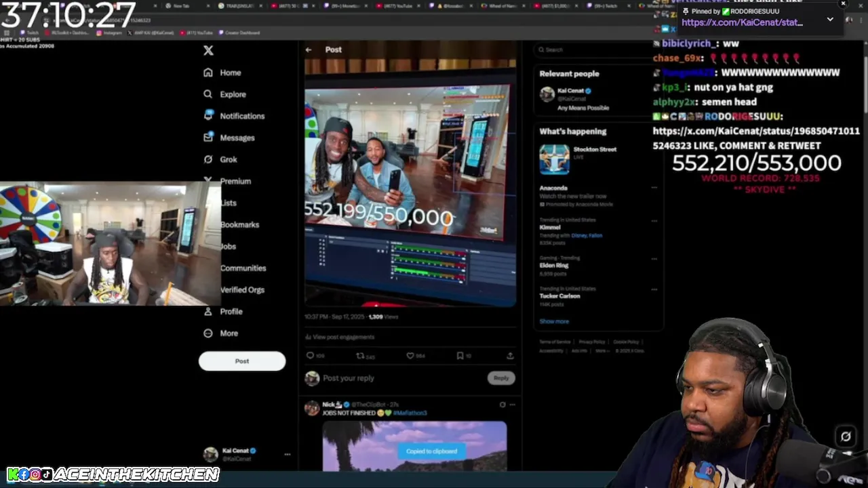The image size is (868, 488).
Task: Click the #Mafiathon3 hashtag link
Action: tap(410, 413)
